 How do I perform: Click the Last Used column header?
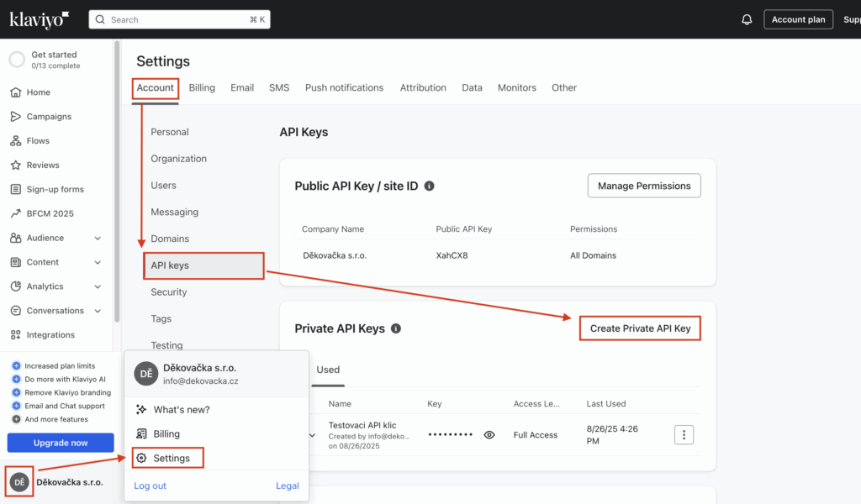tap(606, 404)
